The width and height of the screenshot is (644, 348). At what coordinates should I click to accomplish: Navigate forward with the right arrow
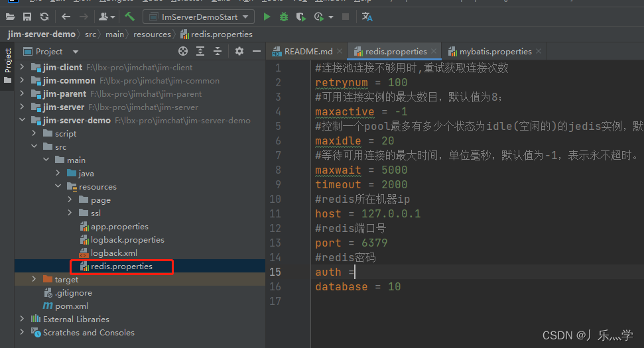84,17
